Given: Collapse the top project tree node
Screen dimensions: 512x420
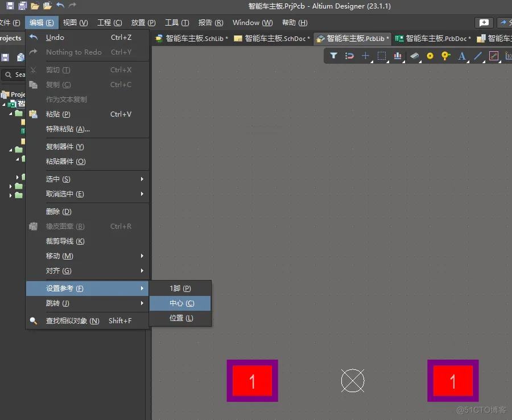Looking at the screenshot, I should pyautogui.click(x=4, y=105).
